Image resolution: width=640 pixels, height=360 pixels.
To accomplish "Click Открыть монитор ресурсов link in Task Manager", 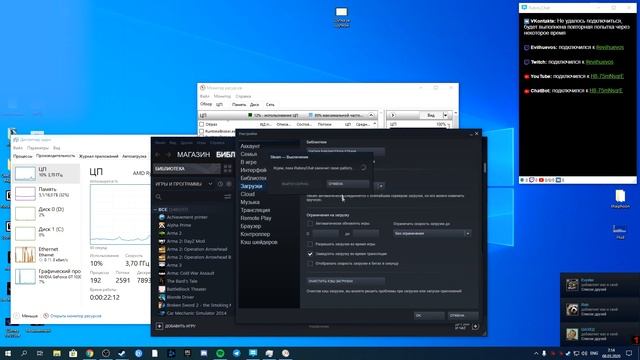I will click(x=75, y=316).
